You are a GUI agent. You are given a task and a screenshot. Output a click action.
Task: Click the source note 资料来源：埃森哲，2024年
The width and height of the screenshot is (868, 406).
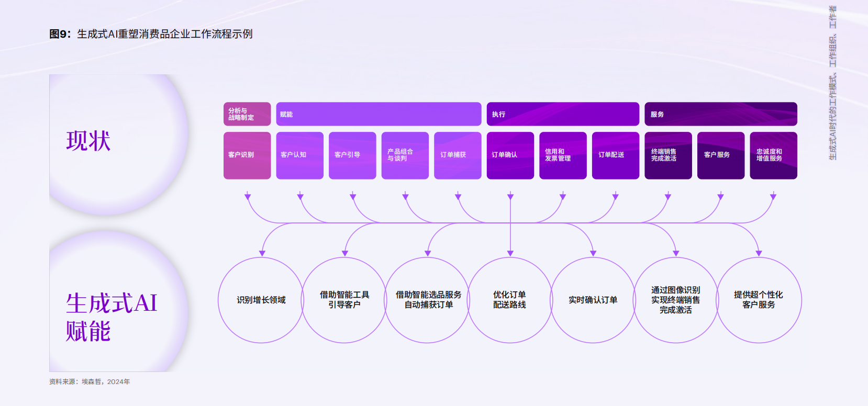pos(90,382)
